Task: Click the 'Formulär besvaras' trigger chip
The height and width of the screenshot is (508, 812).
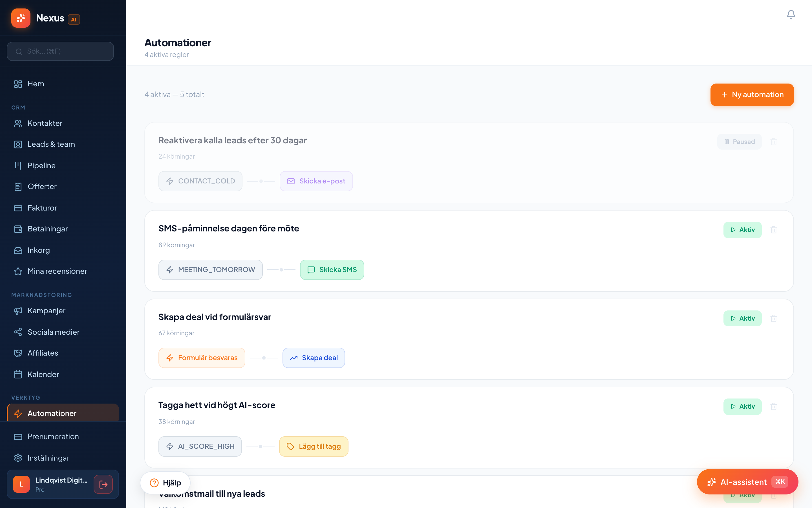Action: (202, 358)
